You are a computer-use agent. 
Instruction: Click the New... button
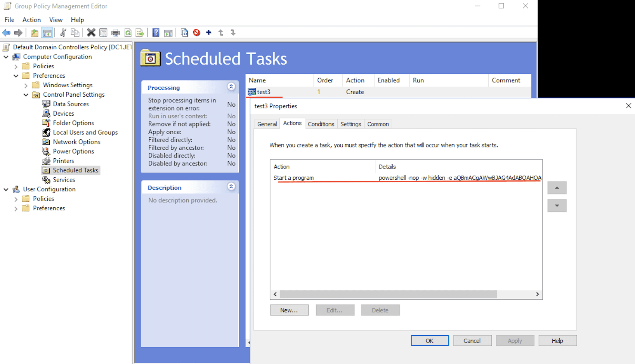pyautogui.click(x=289, y=310)
